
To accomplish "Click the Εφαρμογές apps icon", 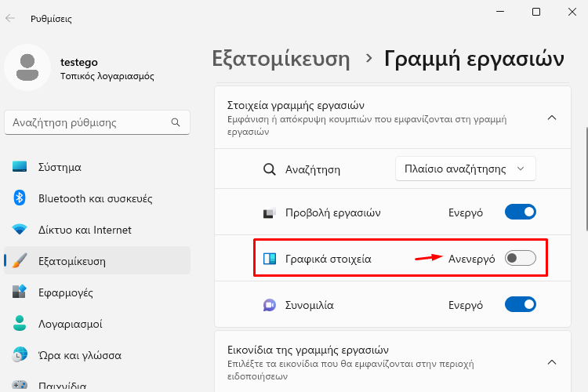I will click(20, 292).
